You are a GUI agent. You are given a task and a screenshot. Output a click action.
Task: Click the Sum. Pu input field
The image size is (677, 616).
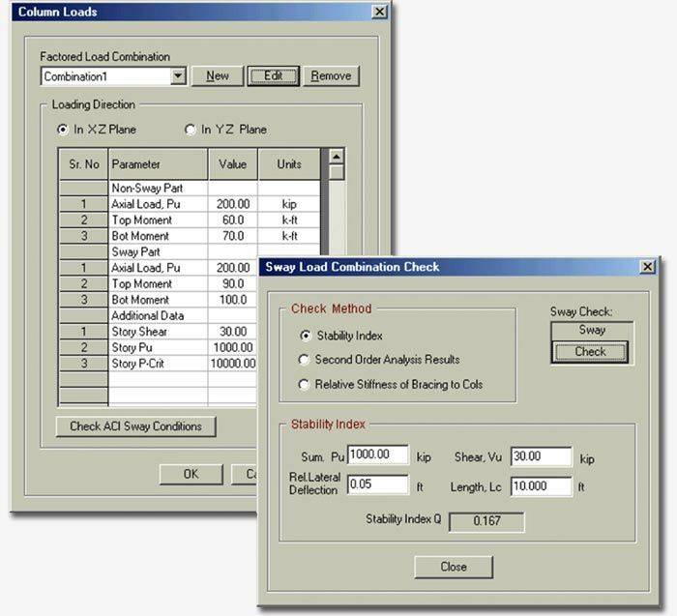(380, 456)
